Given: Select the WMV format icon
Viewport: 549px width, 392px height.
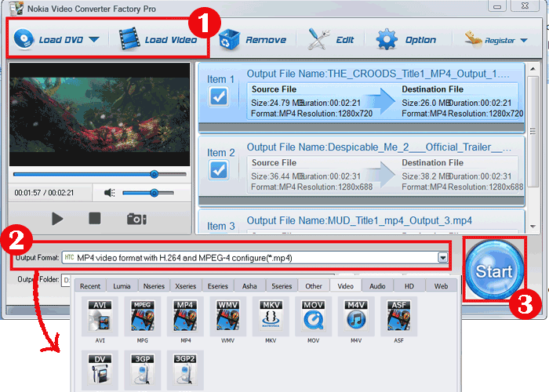Looking at the screenshot, I should click(x=228, y=317).
